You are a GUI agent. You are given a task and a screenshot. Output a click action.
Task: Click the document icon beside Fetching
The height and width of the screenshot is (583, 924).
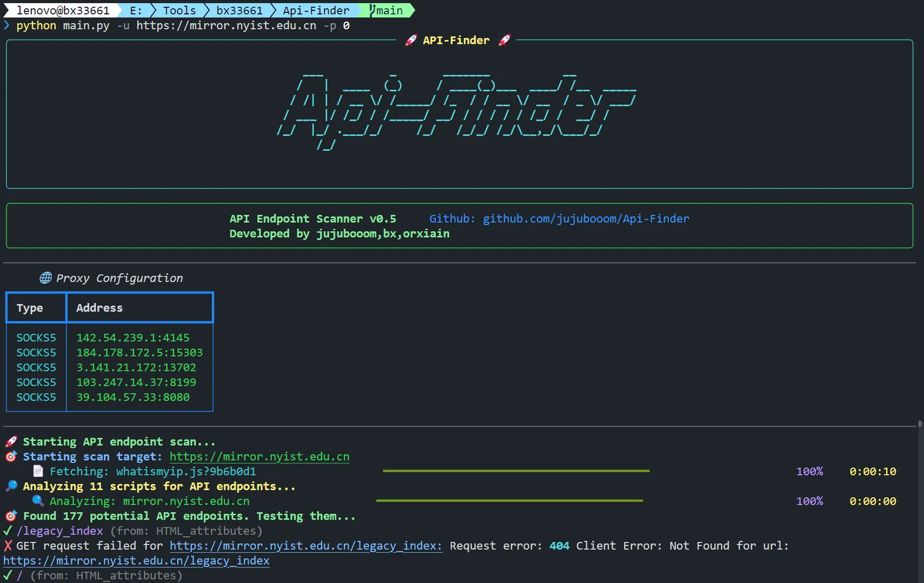(x=38, y=471)
